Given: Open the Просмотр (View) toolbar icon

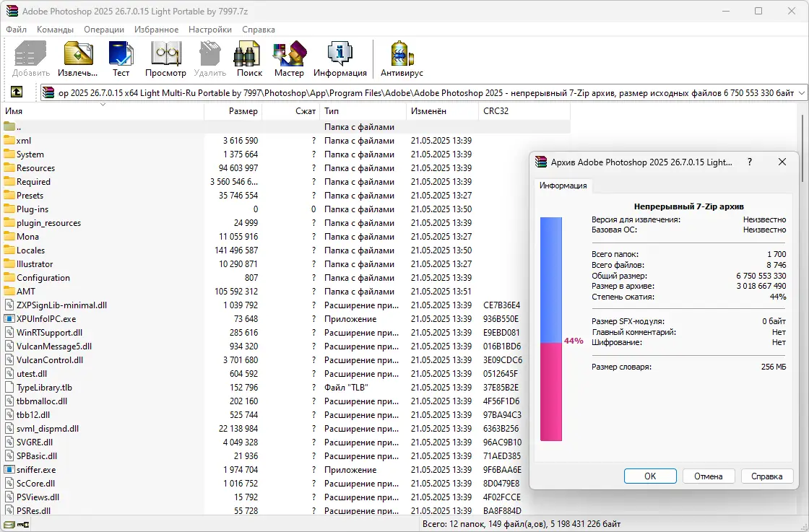Looking at the screenshot, I should click(x=165, y=56).
